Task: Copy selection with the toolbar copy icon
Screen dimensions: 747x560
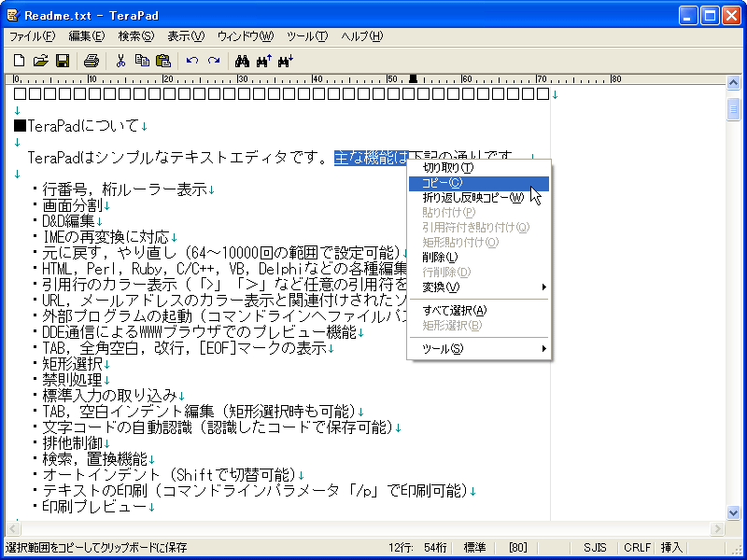Action: pyautogui.click(x=142, y=61)
